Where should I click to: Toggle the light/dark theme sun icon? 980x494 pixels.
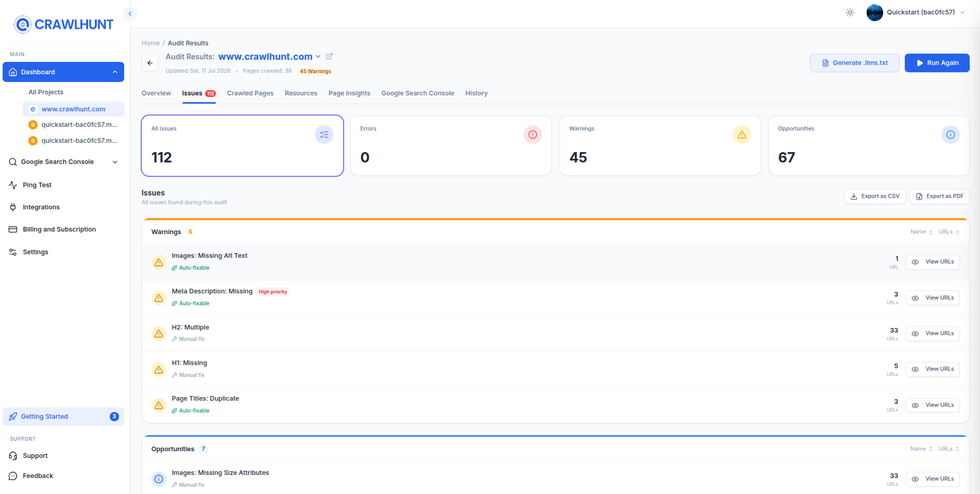850,12
